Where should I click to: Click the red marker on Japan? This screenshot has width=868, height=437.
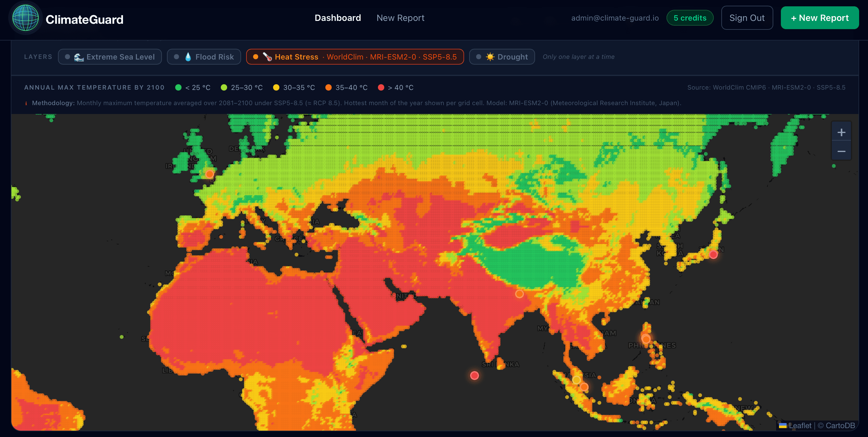click(x=713, y=255)
